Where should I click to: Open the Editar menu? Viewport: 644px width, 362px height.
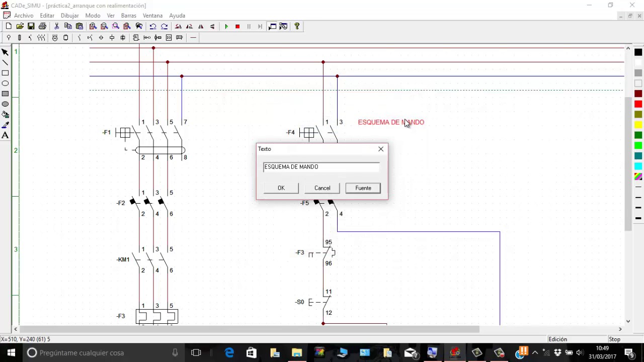(47, 16)
